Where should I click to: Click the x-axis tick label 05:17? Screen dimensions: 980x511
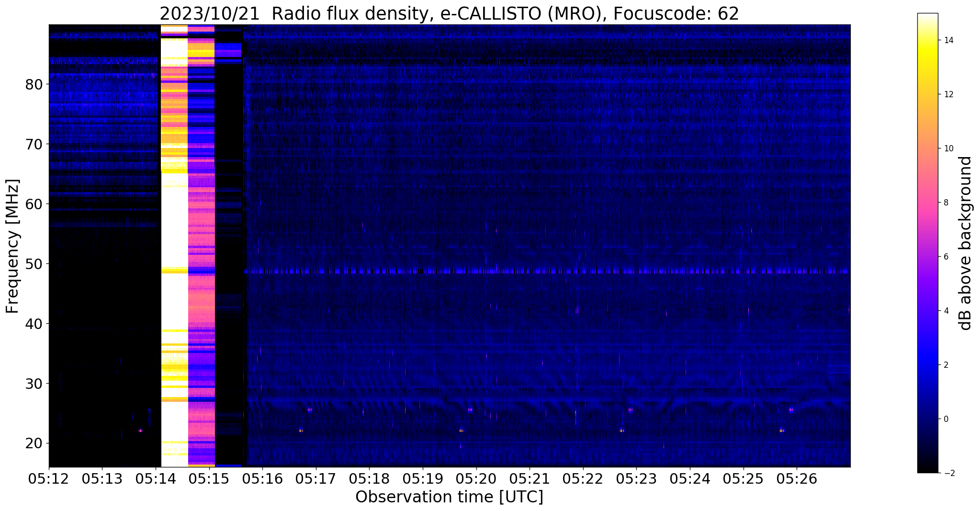[316, 479]
